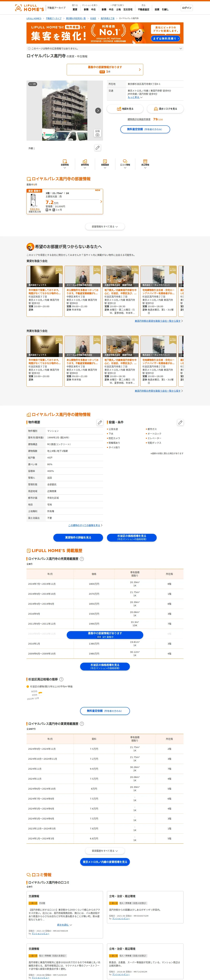Click 東京メトロ丸ノ内線の家賃相場を見る button
210x980 pixels.
105,862
